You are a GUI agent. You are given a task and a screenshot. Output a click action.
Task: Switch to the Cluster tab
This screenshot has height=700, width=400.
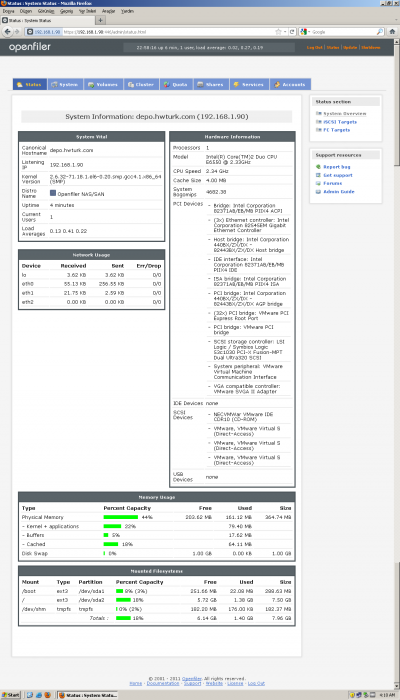(141, 84)
